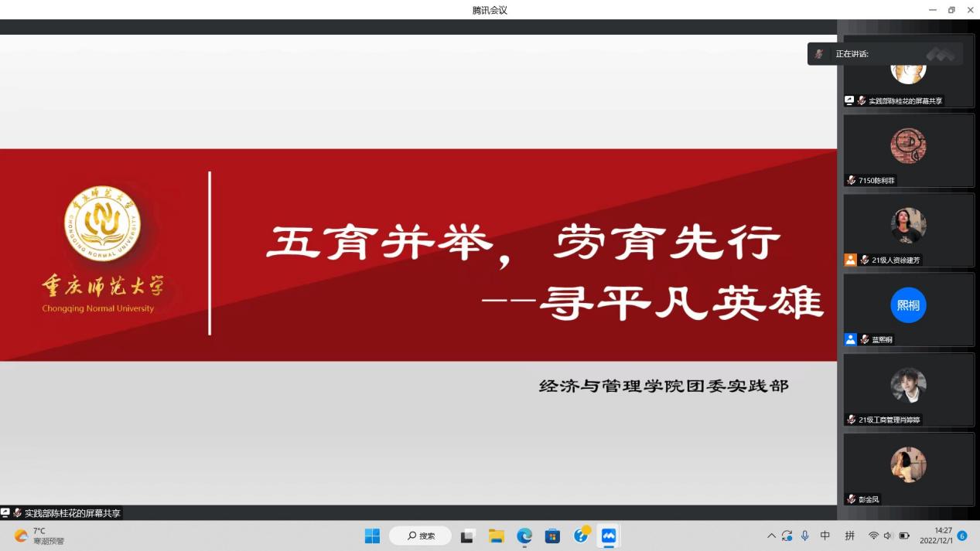Select the 蓝熙桐 participant tile

[908, 308]
